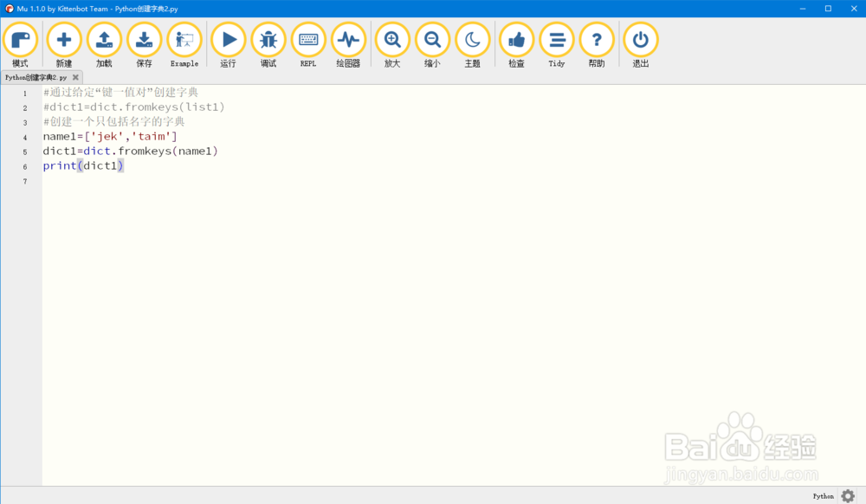Zoom out the editor text with 缩小
Image resolution: width=866 pixels, height=504 pixels.
click(x=432, y=39)
